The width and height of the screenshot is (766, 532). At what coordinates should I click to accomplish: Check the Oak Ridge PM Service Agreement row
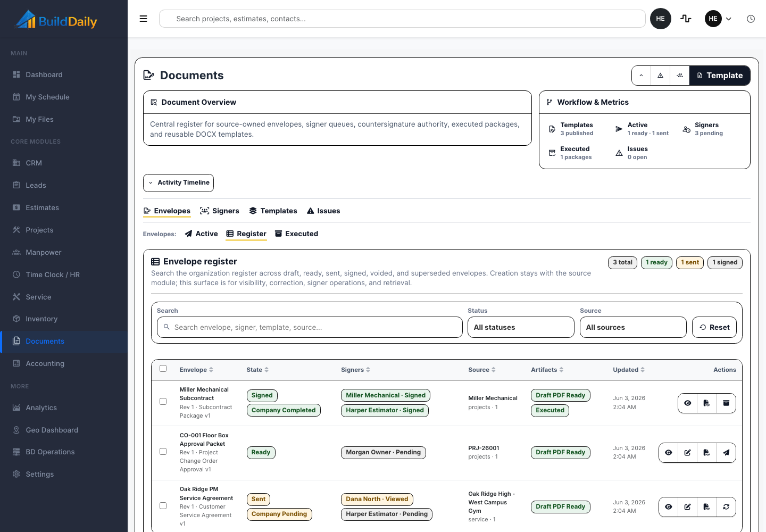pyautogui.click(x=163, y=506)
